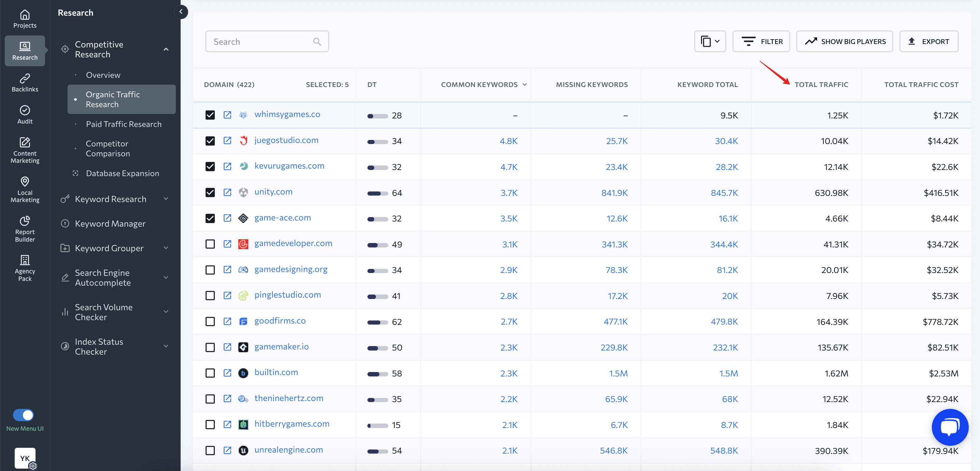980x471 pixels.
Task: Open juegostudio.com common keywords 4.8K
Action: pos(509,141)
